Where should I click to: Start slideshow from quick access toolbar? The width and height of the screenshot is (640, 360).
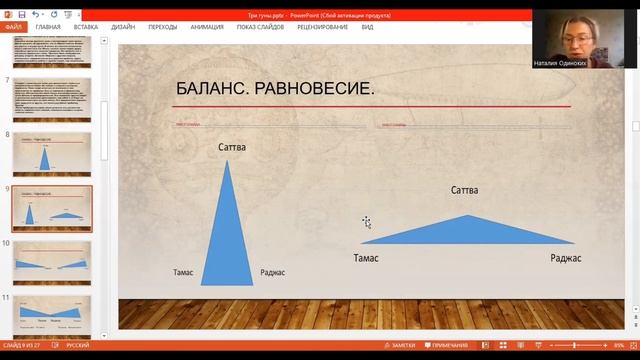pyautogui.click(x=68, y=15)
